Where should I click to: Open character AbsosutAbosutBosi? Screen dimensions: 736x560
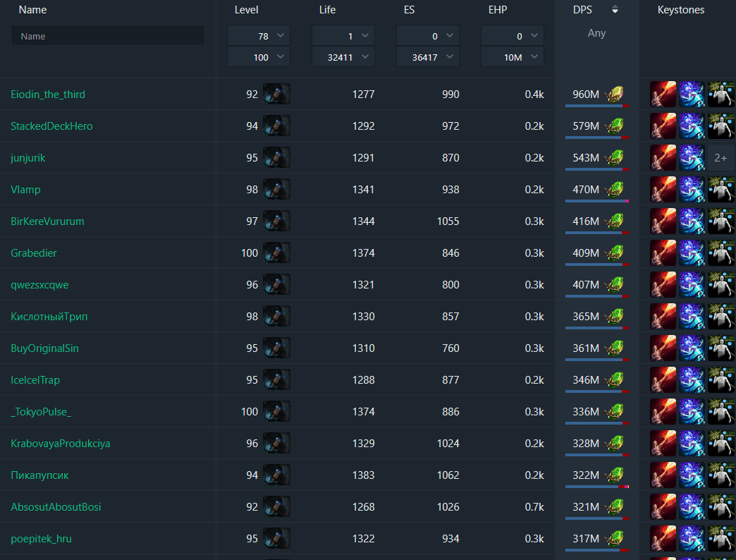click(x=56, y=507)
